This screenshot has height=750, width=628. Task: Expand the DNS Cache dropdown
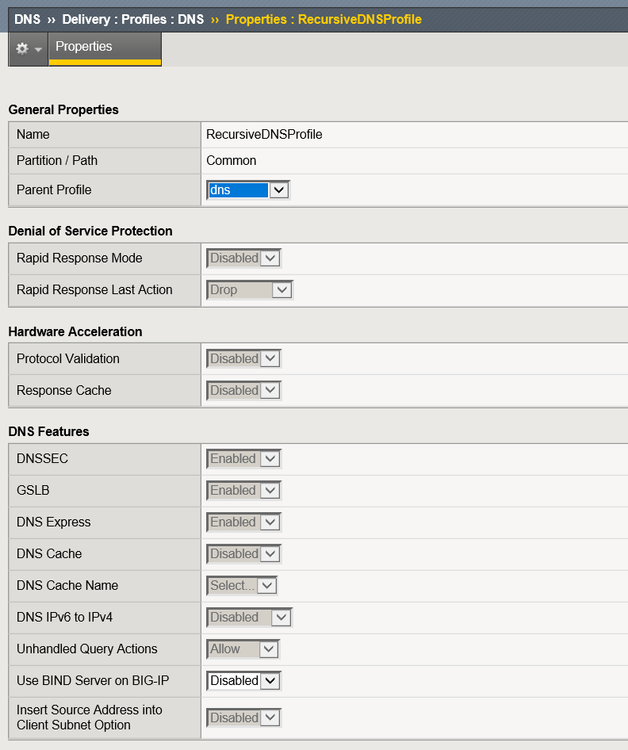point(244,554)
